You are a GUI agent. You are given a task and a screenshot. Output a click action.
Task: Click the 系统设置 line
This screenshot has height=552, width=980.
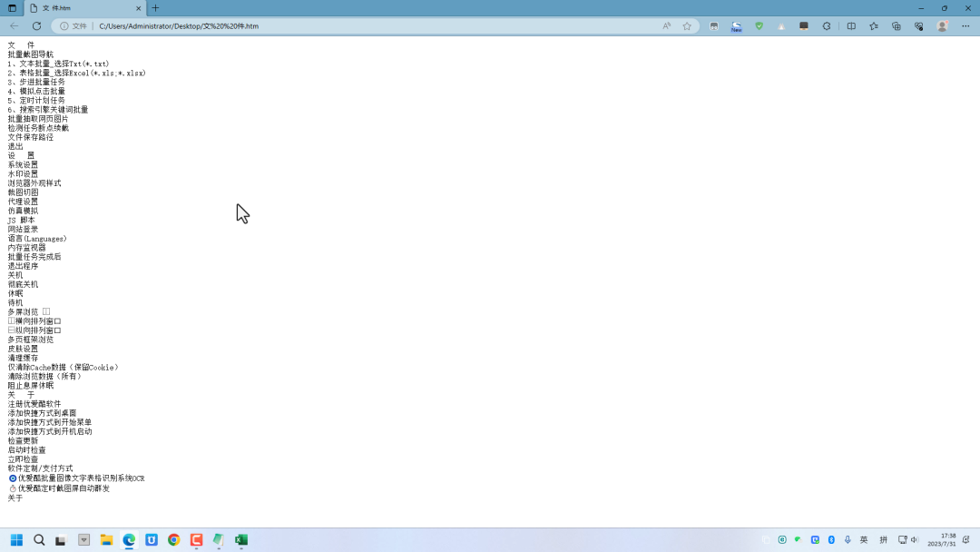pyautogui.click(x=23, y=165)
